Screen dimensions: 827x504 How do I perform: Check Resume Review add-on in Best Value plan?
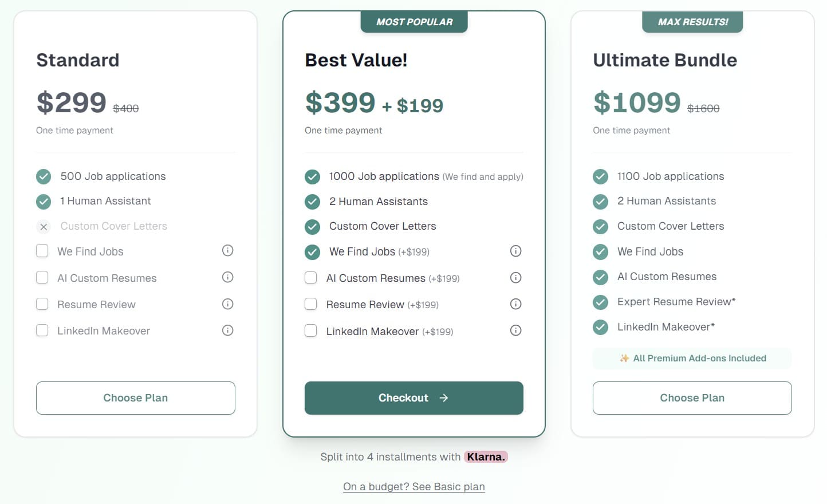tap(311, 304)
